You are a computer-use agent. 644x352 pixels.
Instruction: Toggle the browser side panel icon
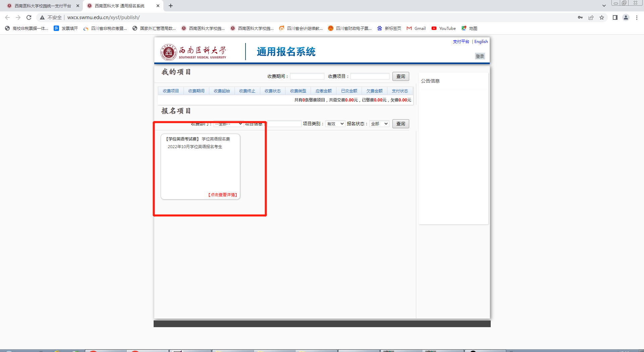click(x=615, y=17)
